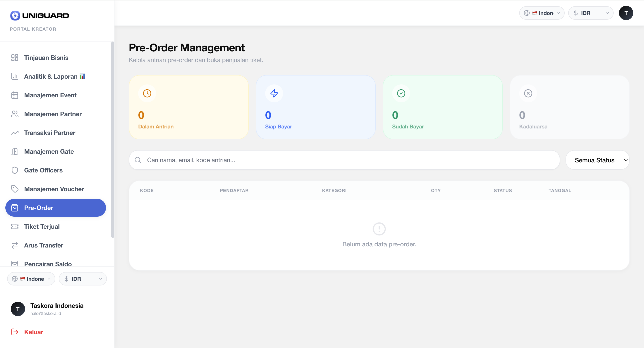Open the Pencairan Saldo page
The width and height of the screenshot is (644, 348).
click(48, 264)
